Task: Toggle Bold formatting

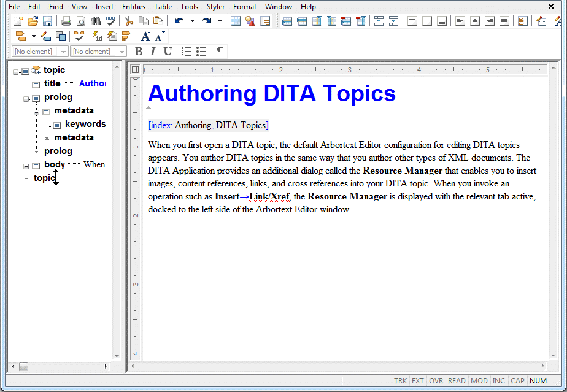Action: pos(139,52)
